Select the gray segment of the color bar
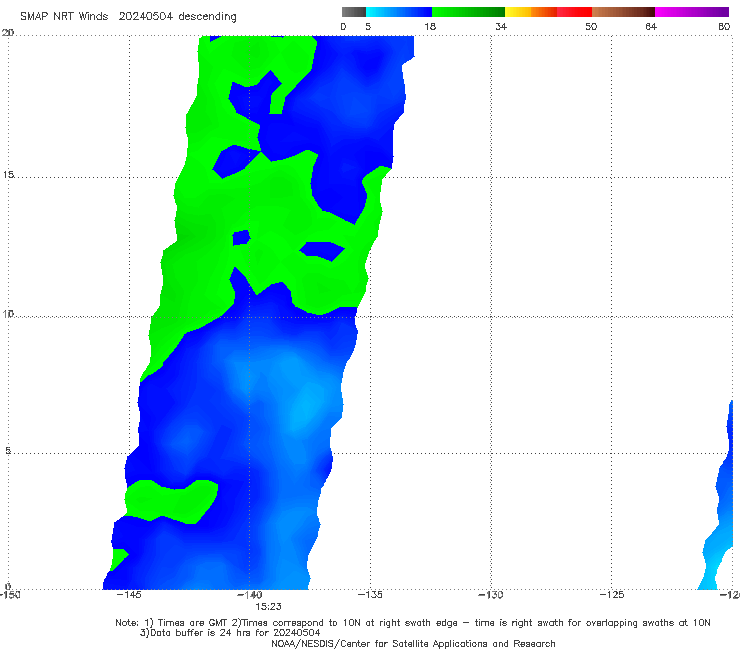Viewport: 740px width, 650px height. pos(354,12)
